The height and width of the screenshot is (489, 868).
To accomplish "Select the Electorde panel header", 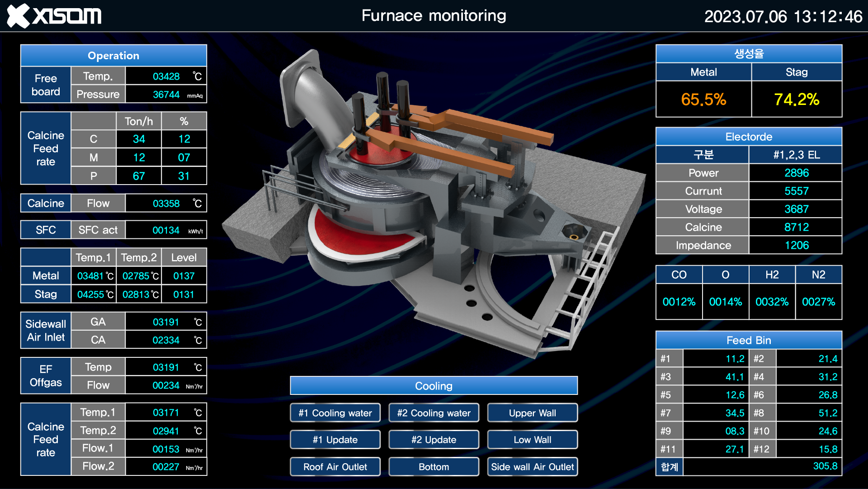I will click(x=749, y=137).
